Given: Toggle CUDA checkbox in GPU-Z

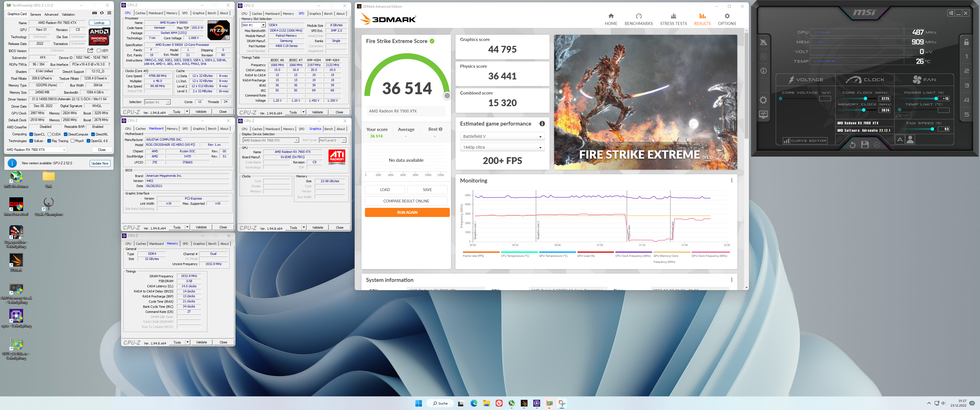Looking at the screenshot, I should tap(50, 134).
